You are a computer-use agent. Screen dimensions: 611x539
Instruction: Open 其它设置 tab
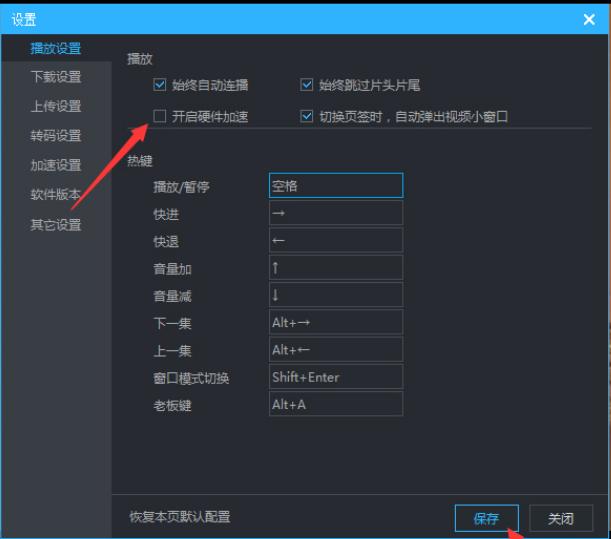(55, 225)
